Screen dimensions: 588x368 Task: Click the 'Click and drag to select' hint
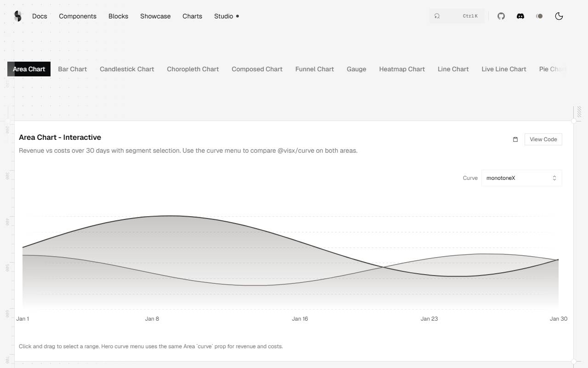[x=151, y=346]
